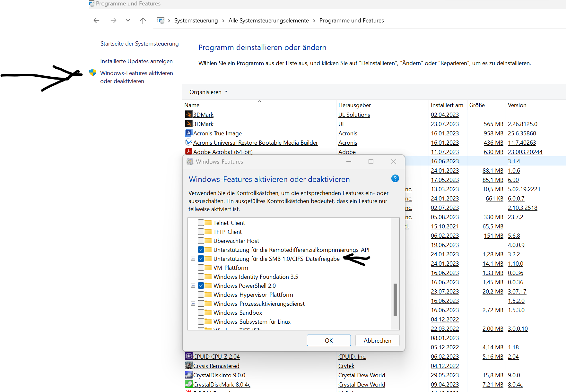Expand the chevron after Systemsteuerung breadcrumb
The image size is (566, 392).
point(223,21)
